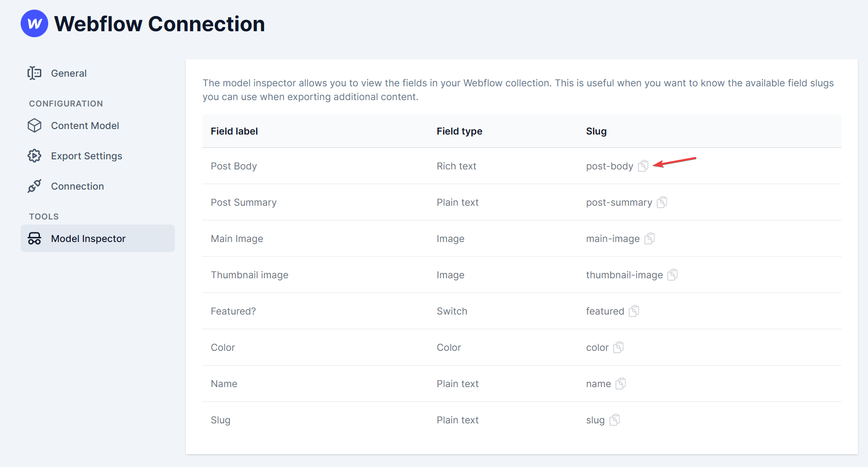Copy the post-body slug

coord(643,166)
